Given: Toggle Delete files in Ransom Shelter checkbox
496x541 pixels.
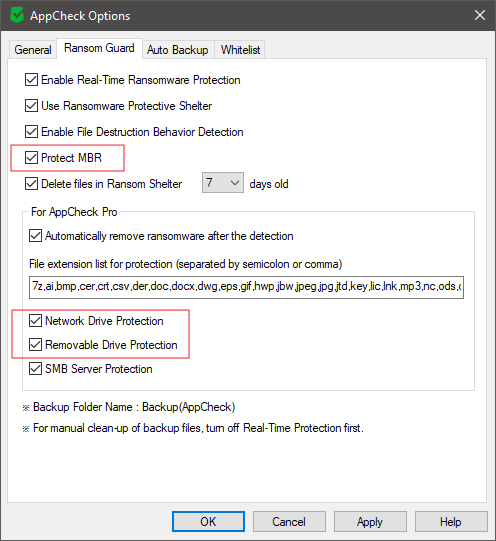Looking at the screenshot, I should [31, 184].
